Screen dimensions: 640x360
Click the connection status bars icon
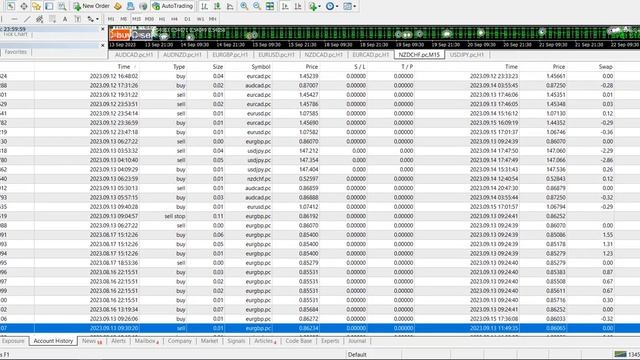point(620,354)
